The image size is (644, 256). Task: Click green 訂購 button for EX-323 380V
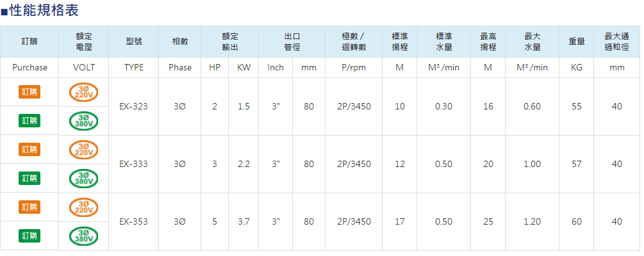tap(29, 120)
